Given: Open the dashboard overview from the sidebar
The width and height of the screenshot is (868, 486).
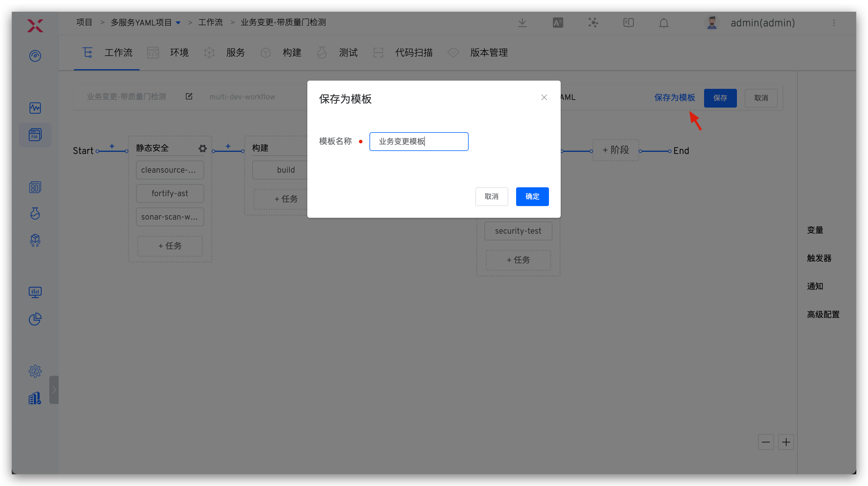Looking at the screenshot, I should click(35, 56).
